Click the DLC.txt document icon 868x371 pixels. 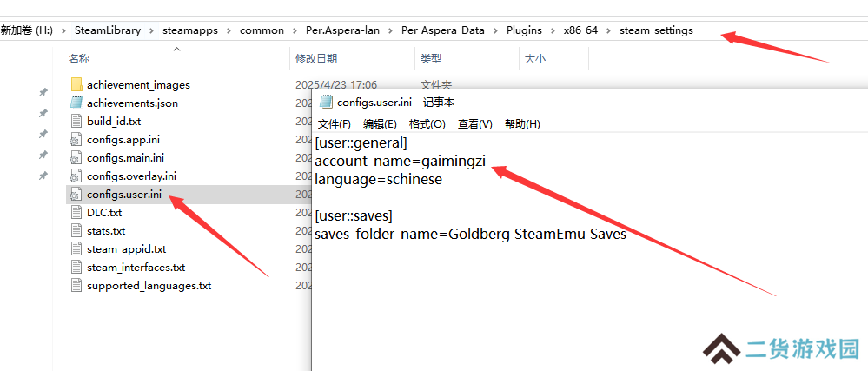(76, 213)
